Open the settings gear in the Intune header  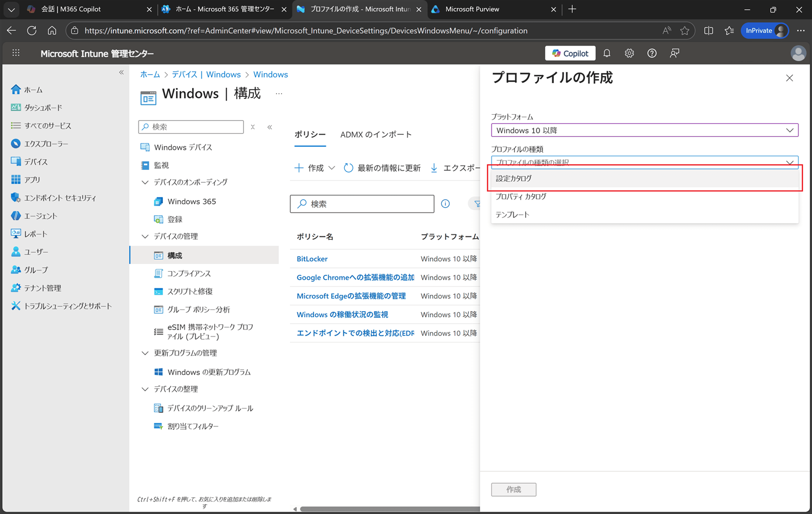(x=629, y=53)
